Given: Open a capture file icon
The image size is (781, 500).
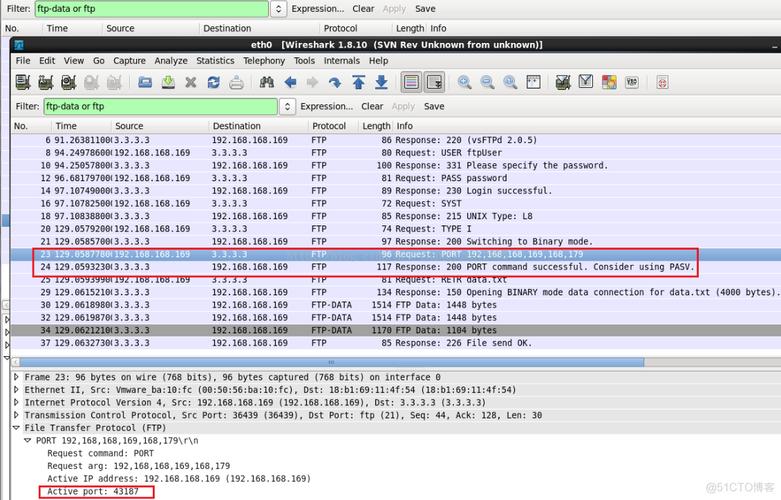Looking at the screenshot, I should pos(145,82).
